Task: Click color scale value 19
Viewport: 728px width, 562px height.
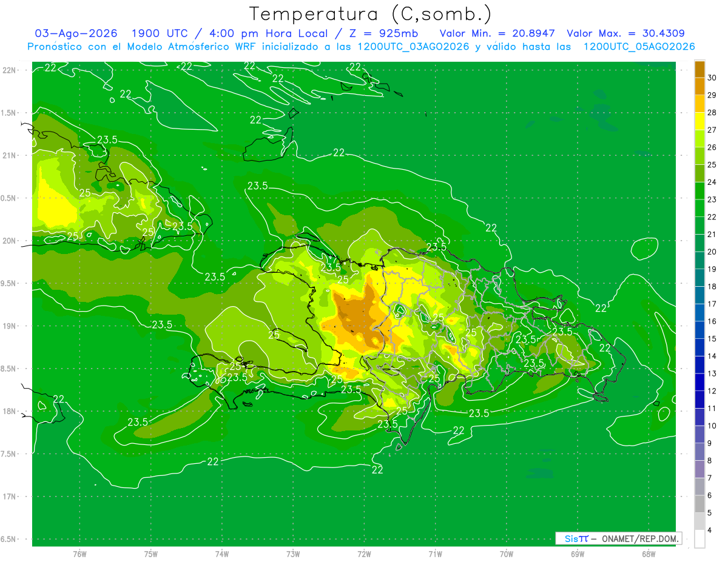Action: [x=712, y=269]
